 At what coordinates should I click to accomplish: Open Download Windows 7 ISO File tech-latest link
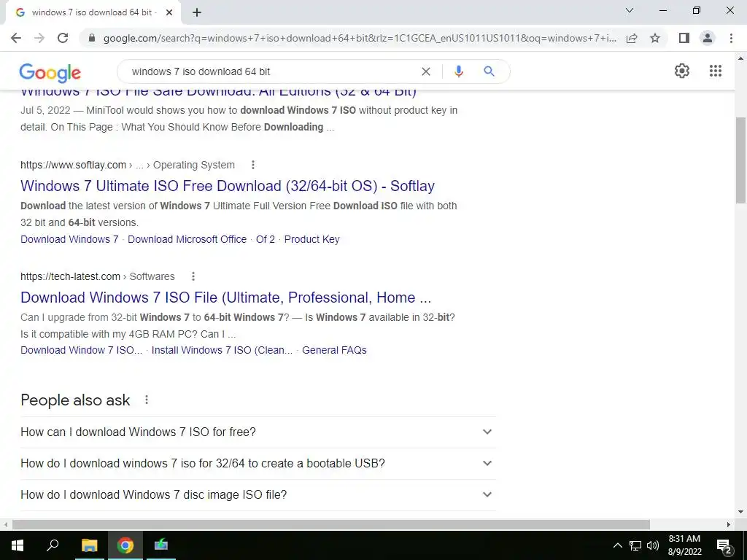tap(226, 297)
